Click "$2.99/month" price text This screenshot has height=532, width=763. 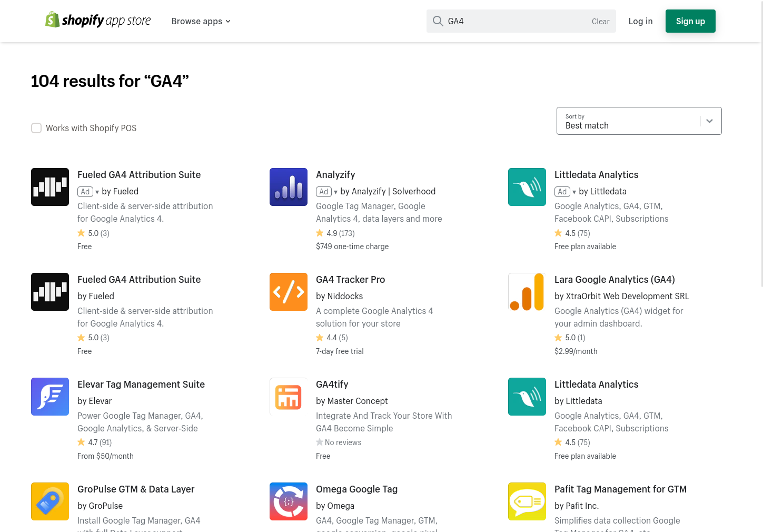click(576, 351)
